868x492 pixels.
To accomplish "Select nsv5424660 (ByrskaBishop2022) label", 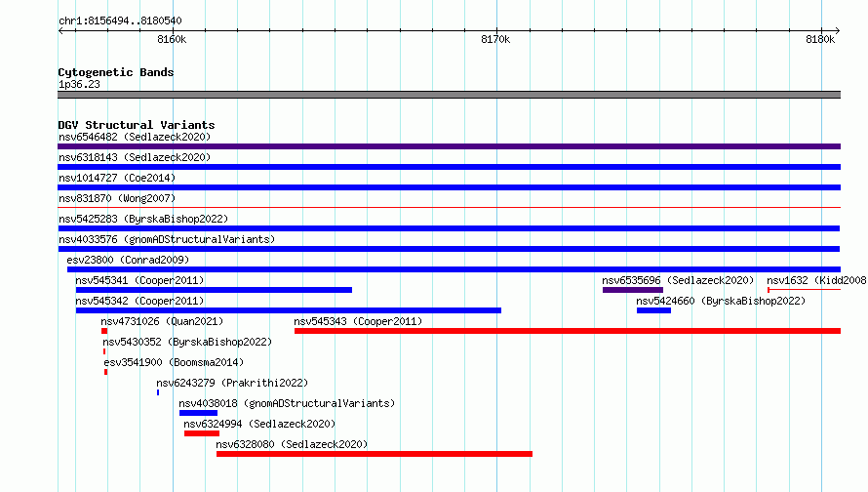I will [721, 301].
